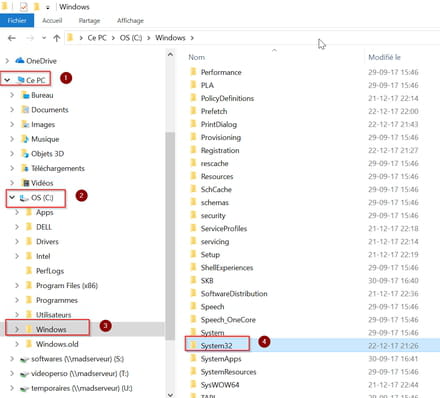Select the rescache folder name
Screen dimensions: 440x398
coord(215,164)
